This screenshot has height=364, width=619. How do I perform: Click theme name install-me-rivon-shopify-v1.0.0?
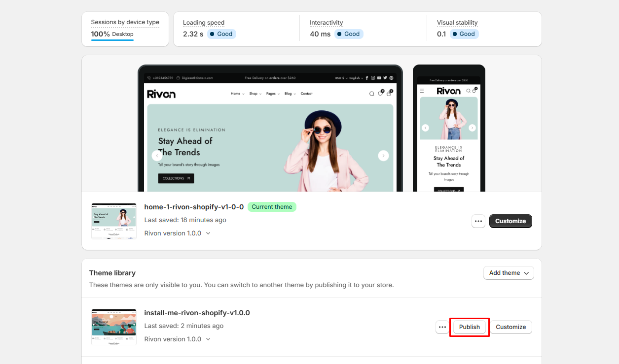pyautogui.click(x=197, y=313)
